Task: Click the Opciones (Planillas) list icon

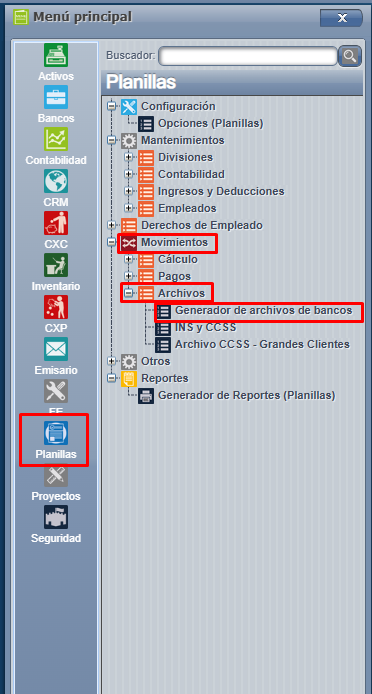Action: pyautogui.click(x=146, y=123)
